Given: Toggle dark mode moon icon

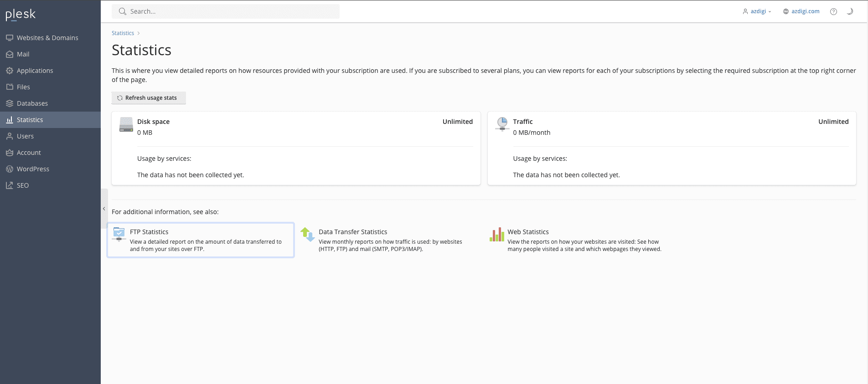Looking at the screenshot, I should 850,12.
